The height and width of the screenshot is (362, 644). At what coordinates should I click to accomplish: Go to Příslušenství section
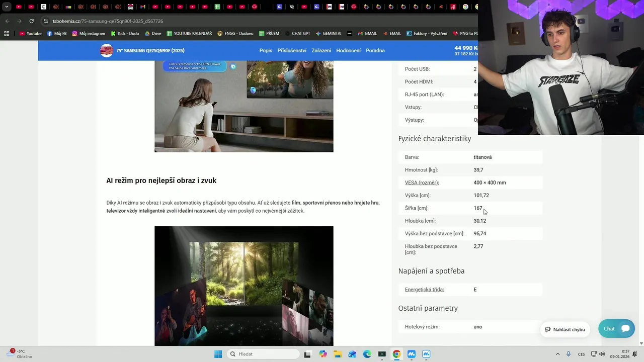292,50
